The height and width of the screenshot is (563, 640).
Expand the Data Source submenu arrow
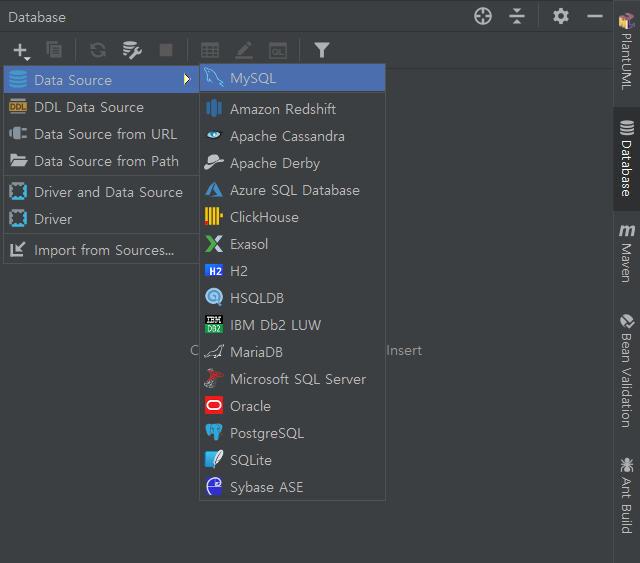[x=187, y=79]
